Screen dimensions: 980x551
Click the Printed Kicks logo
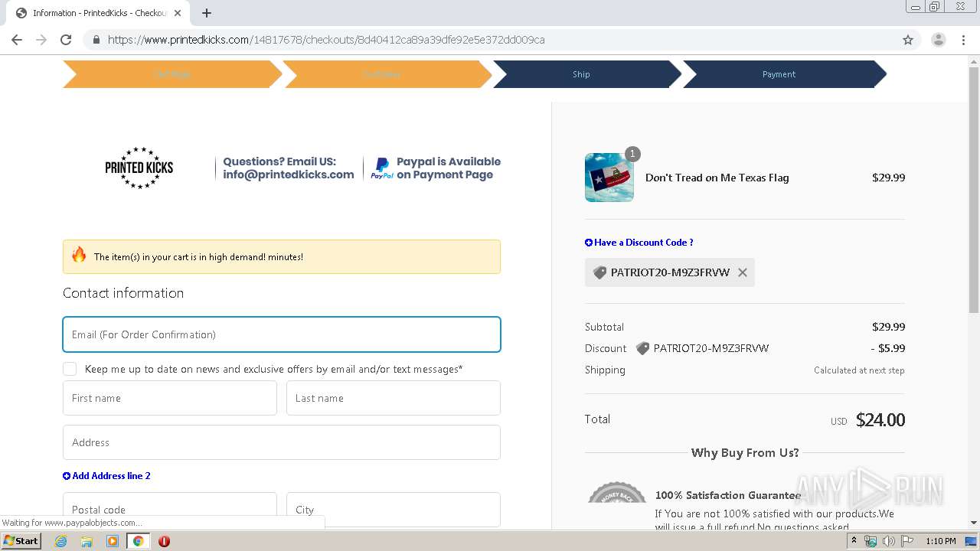pos(139,168)
